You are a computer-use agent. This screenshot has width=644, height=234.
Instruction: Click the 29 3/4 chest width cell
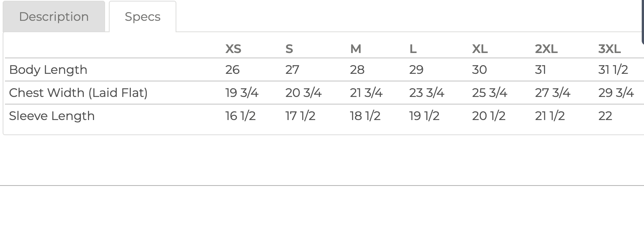616,93
